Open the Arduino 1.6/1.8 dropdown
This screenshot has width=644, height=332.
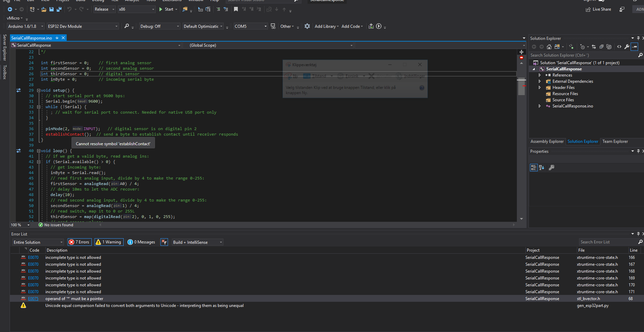[26, 26]
